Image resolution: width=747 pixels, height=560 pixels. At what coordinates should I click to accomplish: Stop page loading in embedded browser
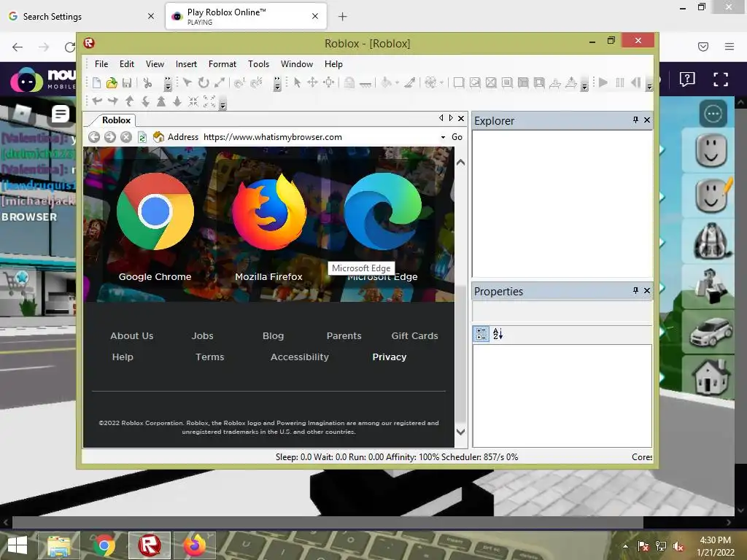[125, 137]
